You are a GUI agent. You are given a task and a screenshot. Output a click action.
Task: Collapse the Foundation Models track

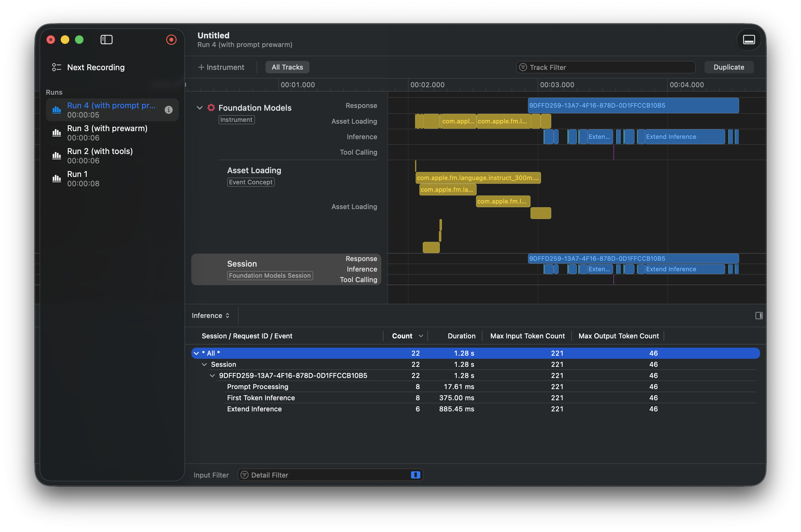point(200,108)
